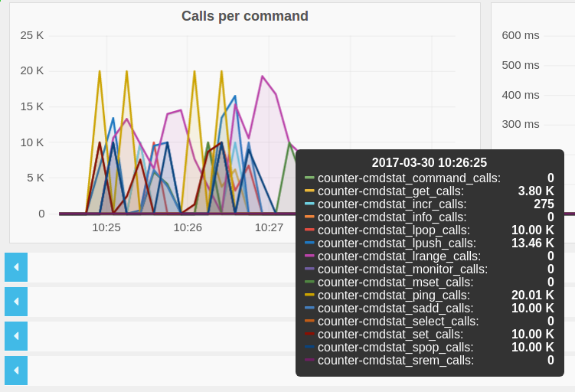Click counter-cmdstat_command_calls in the tooltip
575x392 pixels.
pos(409,178)
